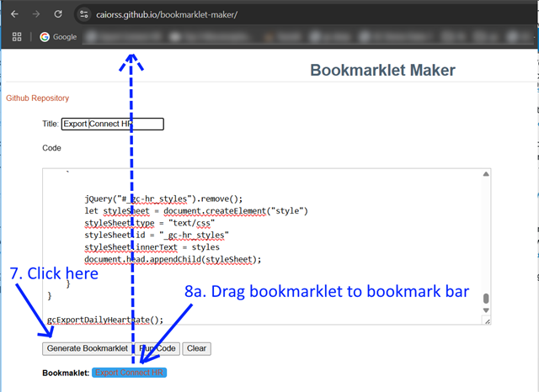Screen dimensions: 539x392
Task: Open the Github Repository link
Action: 37,98
